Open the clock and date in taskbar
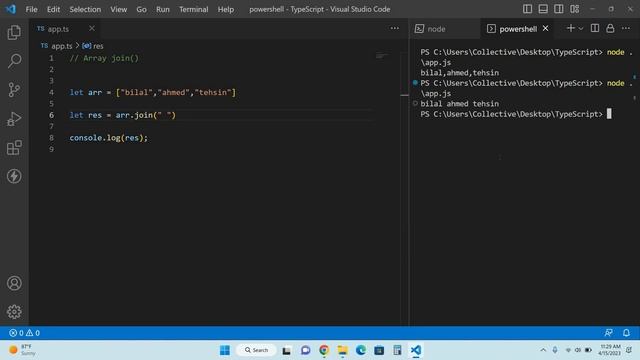The height and width of the screenshot is (360, 640). tap(610, 350)
